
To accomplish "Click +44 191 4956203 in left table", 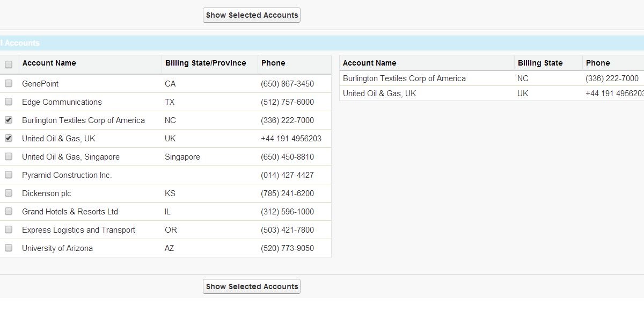I will (291, 139).
